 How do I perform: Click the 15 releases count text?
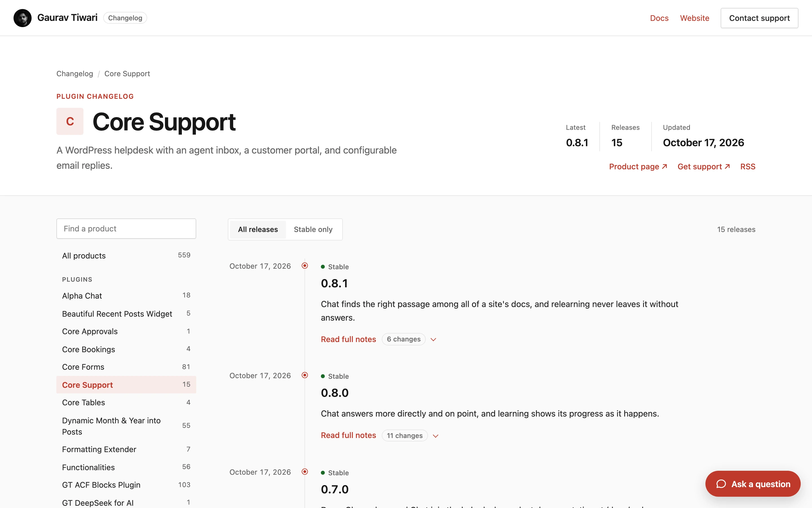point(736,229)
